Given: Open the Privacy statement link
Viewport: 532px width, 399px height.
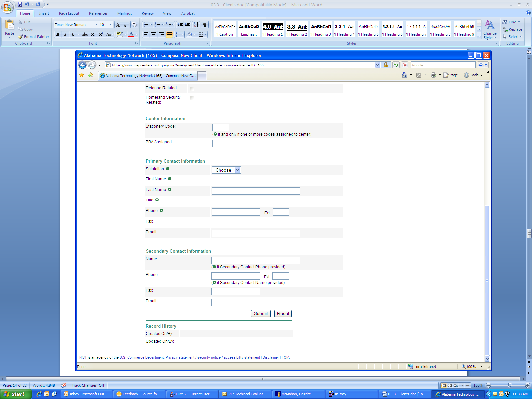Looking at the screenshot, I should pyautogui.click(x=180, y=357).
